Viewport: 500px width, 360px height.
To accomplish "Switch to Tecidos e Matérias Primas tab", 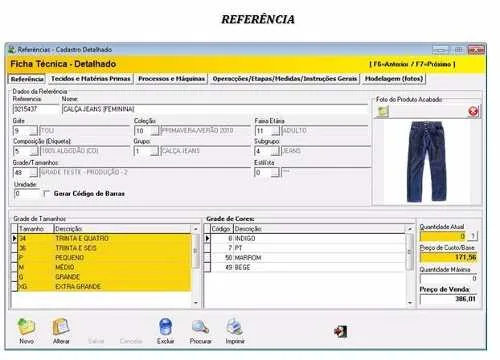I will [91, 79].
